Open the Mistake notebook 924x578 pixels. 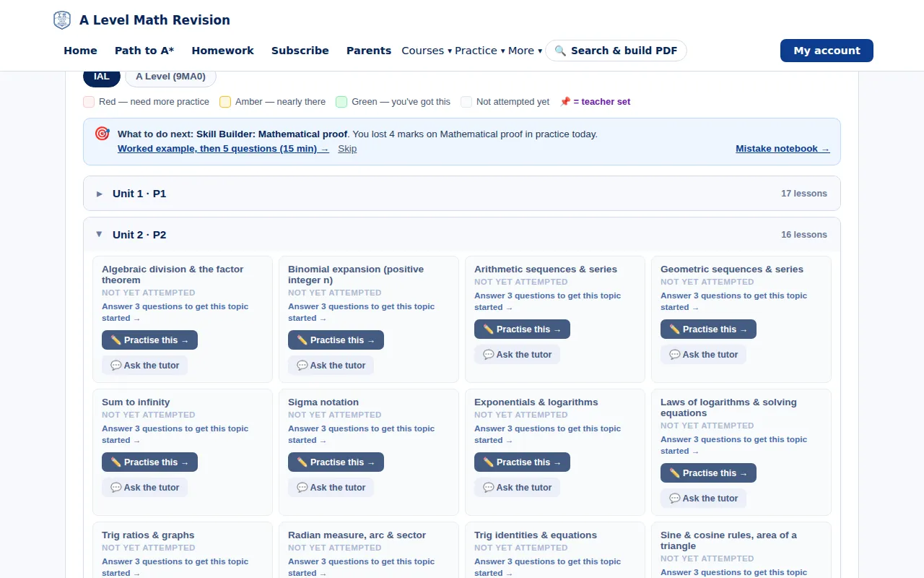pyautogui.click(x=783, y=149)
